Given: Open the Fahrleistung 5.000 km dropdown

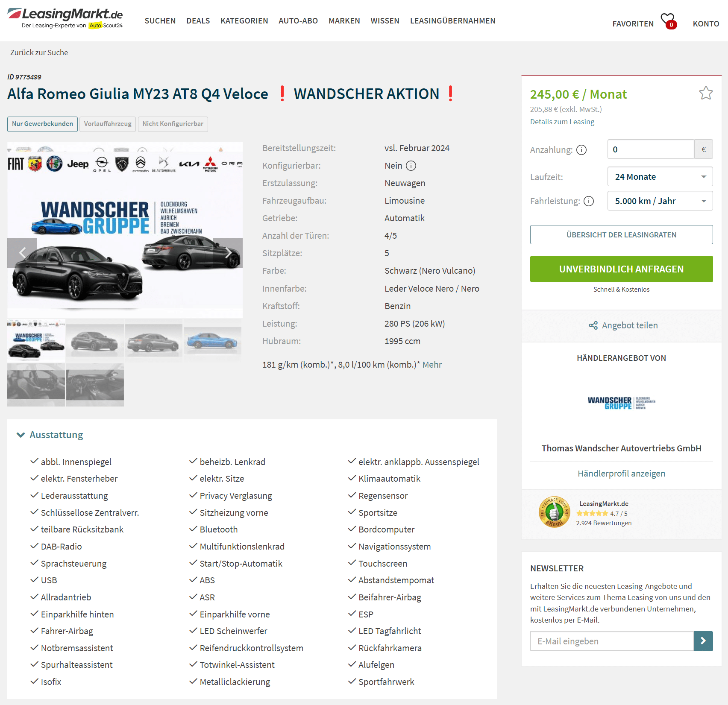Looking at the screenshot, I should [660, 201].
